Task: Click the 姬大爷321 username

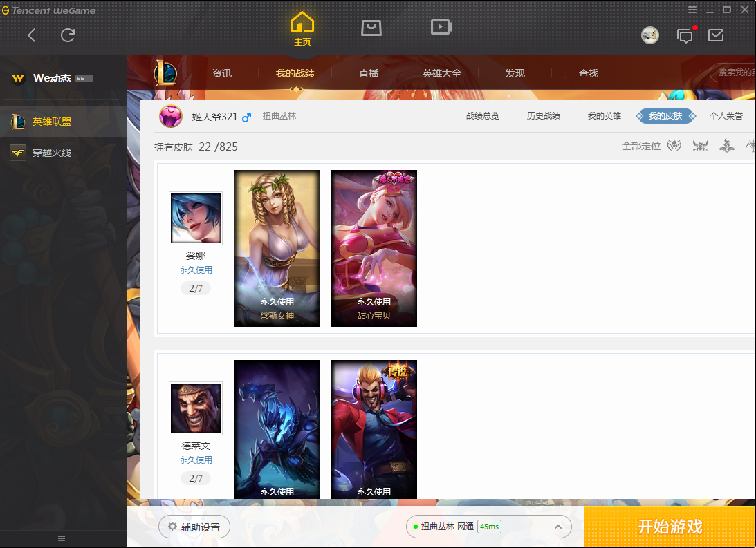Action: 214,117
